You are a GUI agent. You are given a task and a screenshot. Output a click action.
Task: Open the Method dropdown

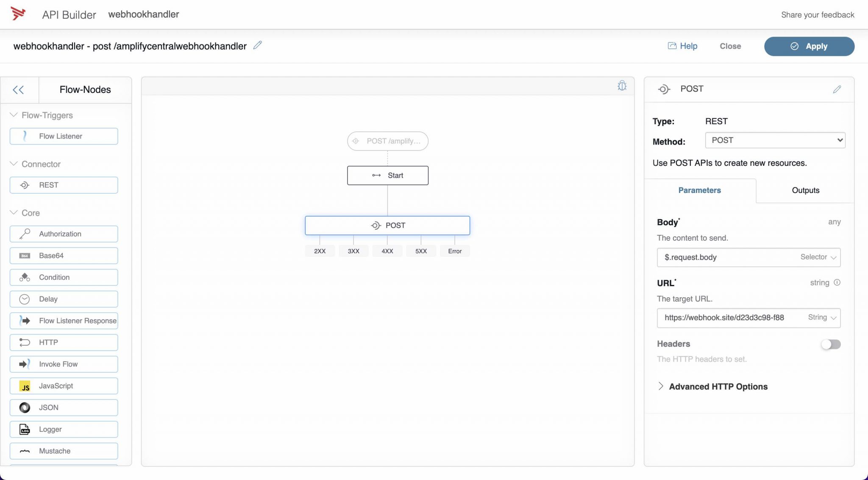tap(775, 140)
